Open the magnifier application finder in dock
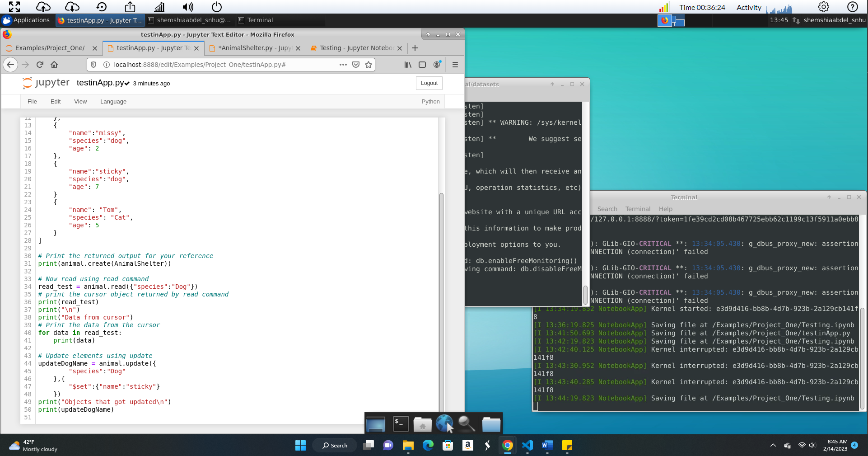 (467, 424)
